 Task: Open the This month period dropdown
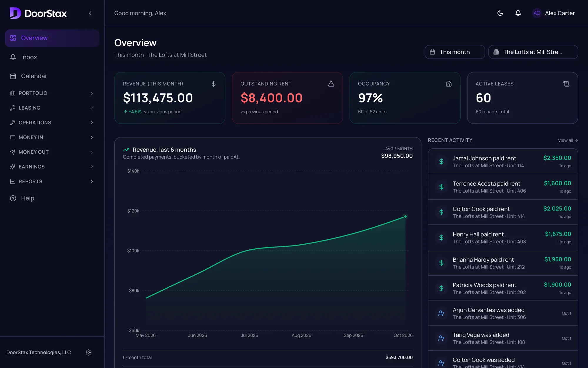click(x=455, y=52)
